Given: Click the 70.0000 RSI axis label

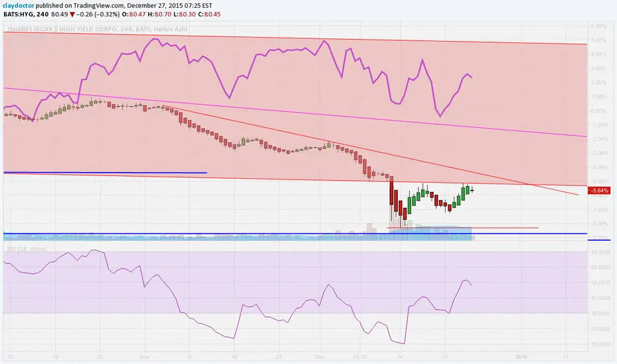Looking at the screenshot, I should coord(600,252).
